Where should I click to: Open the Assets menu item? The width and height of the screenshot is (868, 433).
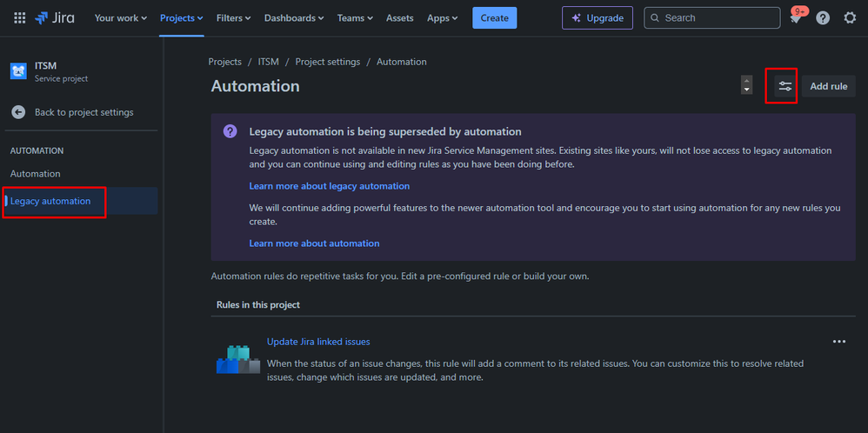click(400, 18)
